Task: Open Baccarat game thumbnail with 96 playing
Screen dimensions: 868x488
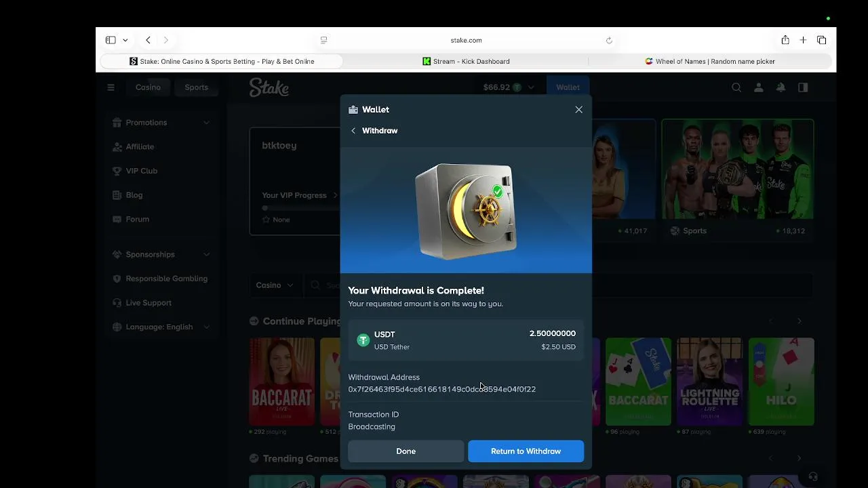Action: (638, 382)
